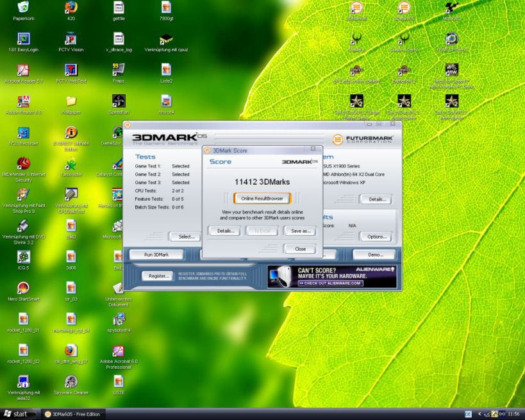Open the Verknüpfung mit cpuz shortcut
The height and width of the screenshot is (420, 525).
coord(166,39)
